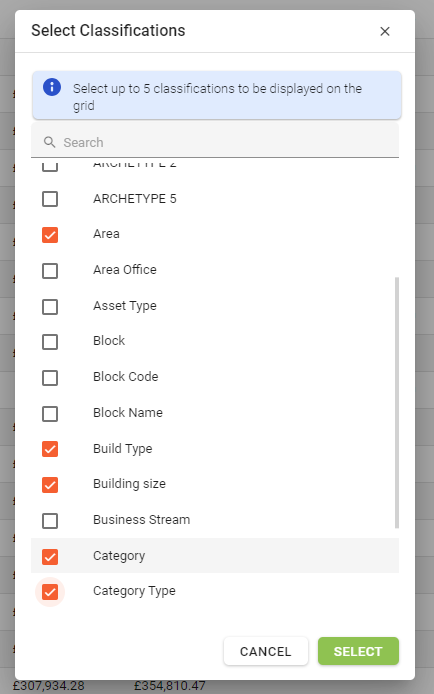Enable the Area Office checkbox
The height and width of the screenshot is (694, 434).
[50, 270]
